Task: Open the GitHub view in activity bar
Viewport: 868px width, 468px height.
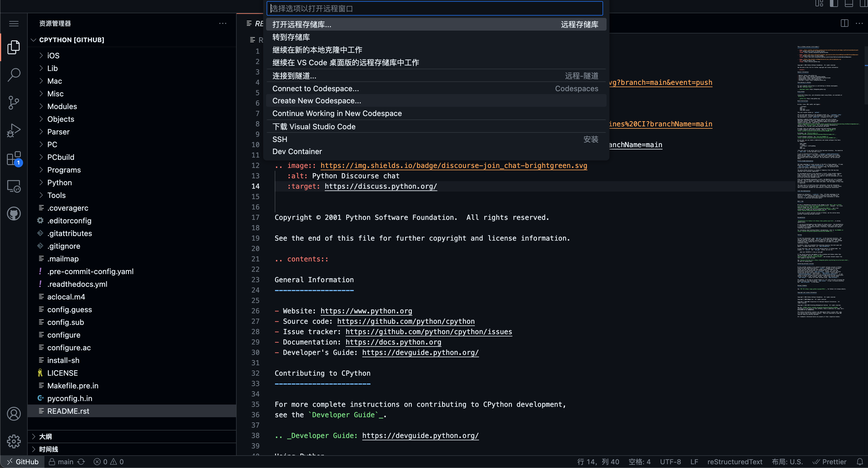Action: click(14, 214)
